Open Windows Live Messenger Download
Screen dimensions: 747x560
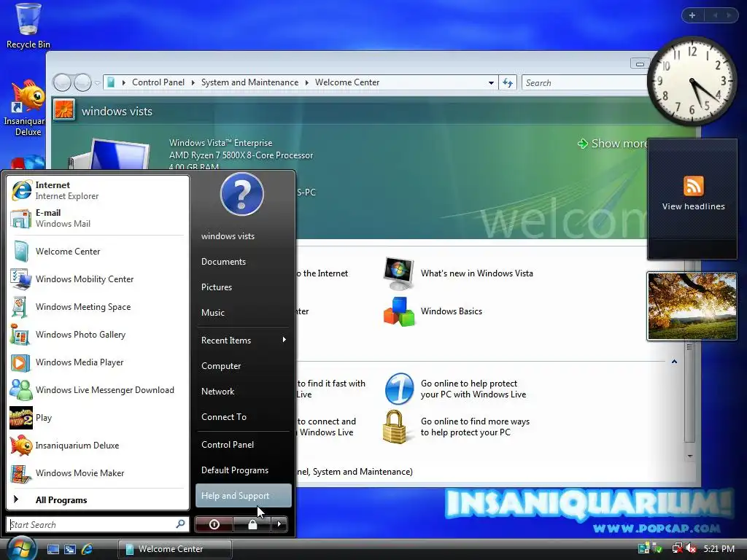[x=97, y=389]
